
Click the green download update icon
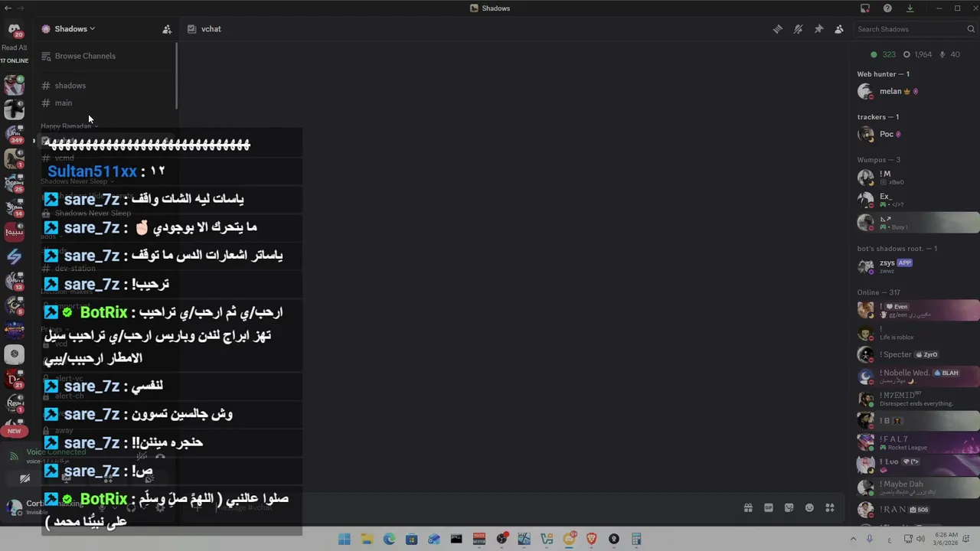point(910,8)
